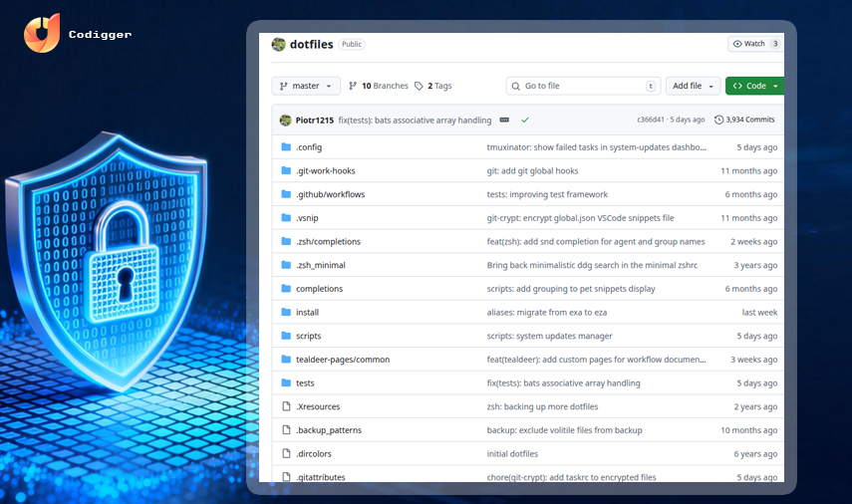Image resolution: width=852 pixels, height=504 pixels.
Task: Click the tag icon next to Tags
Action: (419, 86)
